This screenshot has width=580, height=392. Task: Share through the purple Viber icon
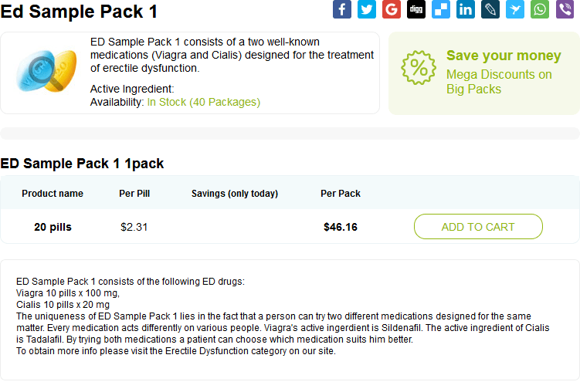click(565, 8)
